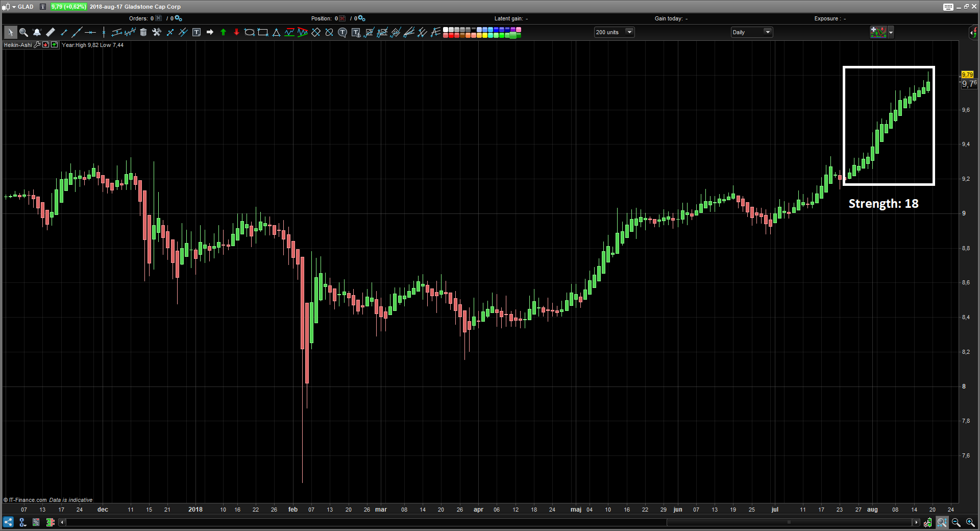The height and width of the screenshot is (531, 980).
Task: Click the green bars icon left of zoom controls
Action: click(928, 522)
